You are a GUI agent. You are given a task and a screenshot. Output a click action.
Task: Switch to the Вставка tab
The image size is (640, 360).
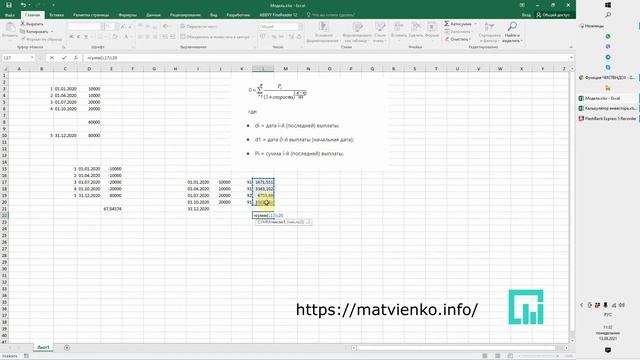tap(56, 15)
